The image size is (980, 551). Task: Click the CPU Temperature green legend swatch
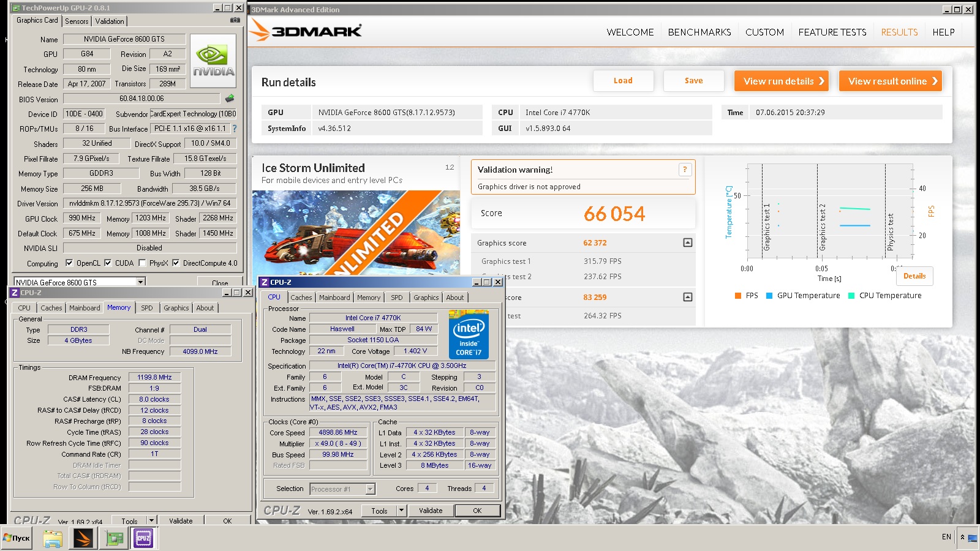[851, 296]
